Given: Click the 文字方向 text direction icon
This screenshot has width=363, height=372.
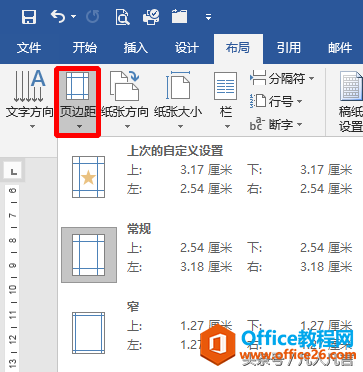Looking at the screenshot, I should 29,86.
